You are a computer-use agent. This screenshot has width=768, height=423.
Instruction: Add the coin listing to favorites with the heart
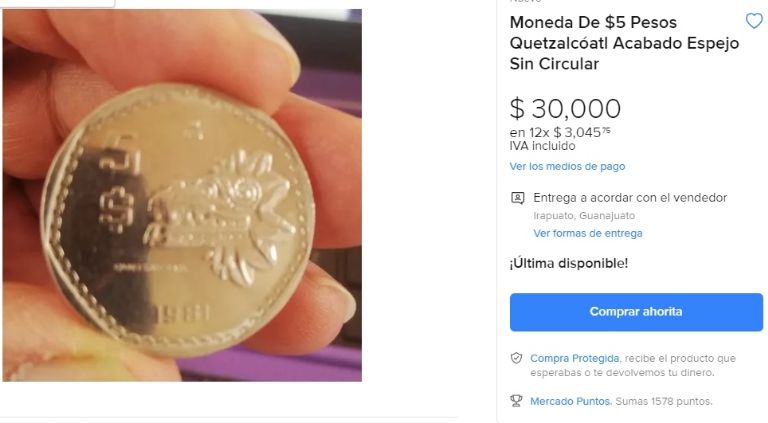[754, 21]
